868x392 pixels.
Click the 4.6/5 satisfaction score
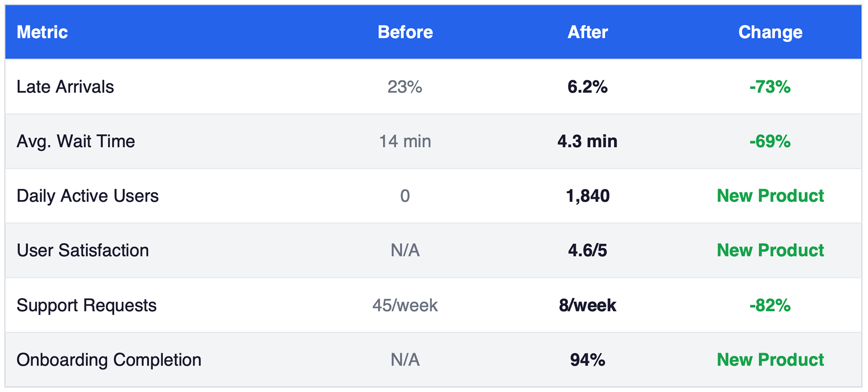587,250
